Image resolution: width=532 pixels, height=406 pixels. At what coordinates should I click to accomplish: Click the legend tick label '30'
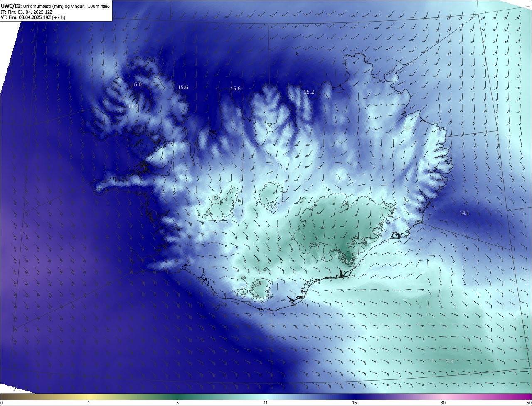pyautogui.click(x=443, y=403)
